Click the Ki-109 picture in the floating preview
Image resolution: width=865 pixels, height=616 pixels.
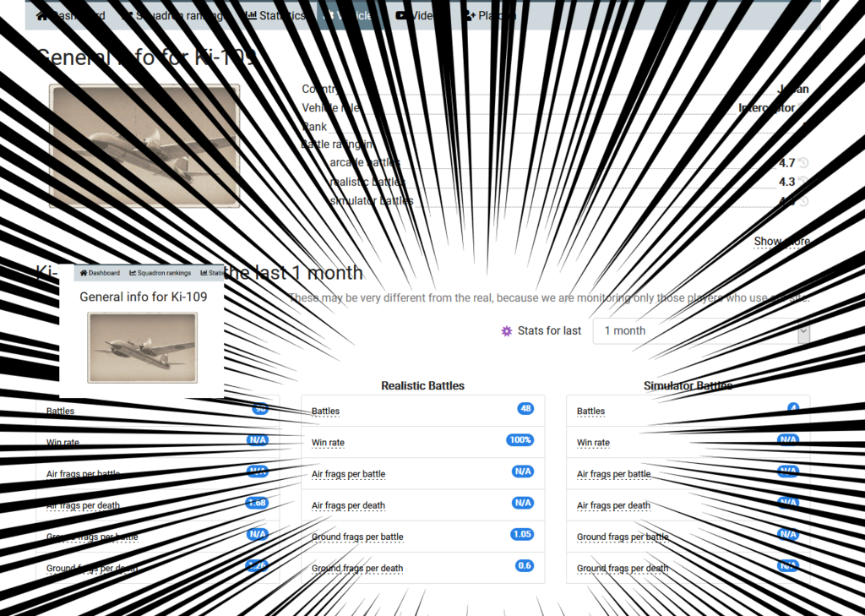click(x=142, y=347)
